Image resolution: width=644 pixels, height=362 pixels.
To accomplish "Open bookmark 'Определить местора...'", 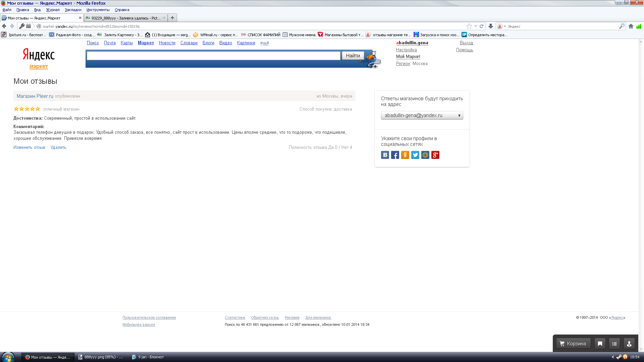I will pos(484,35).
